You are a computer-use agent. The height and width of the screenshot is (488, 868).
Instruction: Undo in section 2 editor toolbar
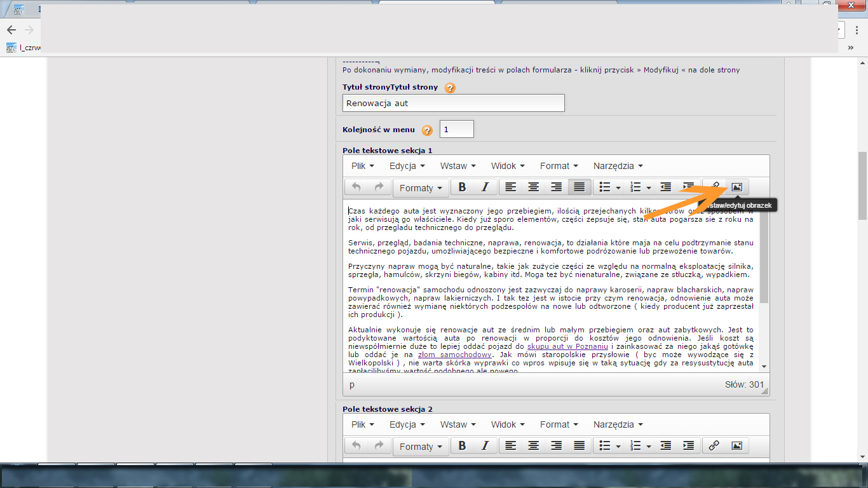(x=356, y=446)
